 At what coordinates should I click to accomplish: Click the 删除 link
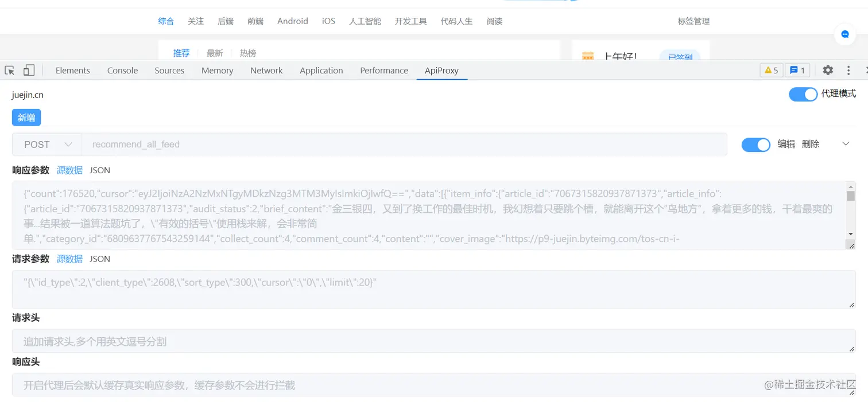[x=811, y=144]
